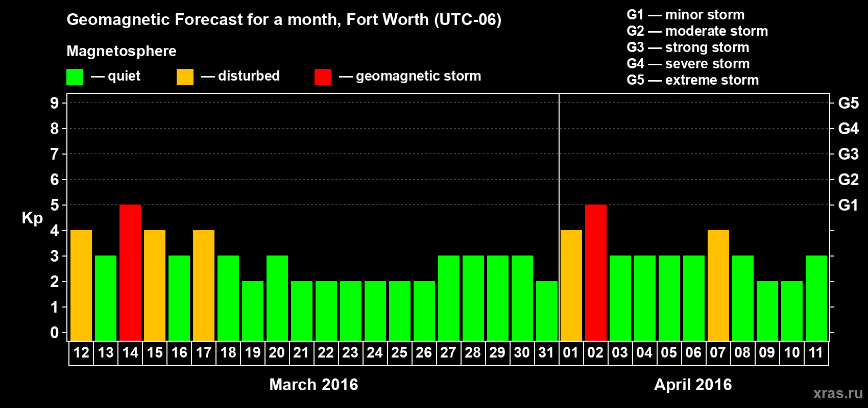Click date label 02 on axis

(595, 352)
